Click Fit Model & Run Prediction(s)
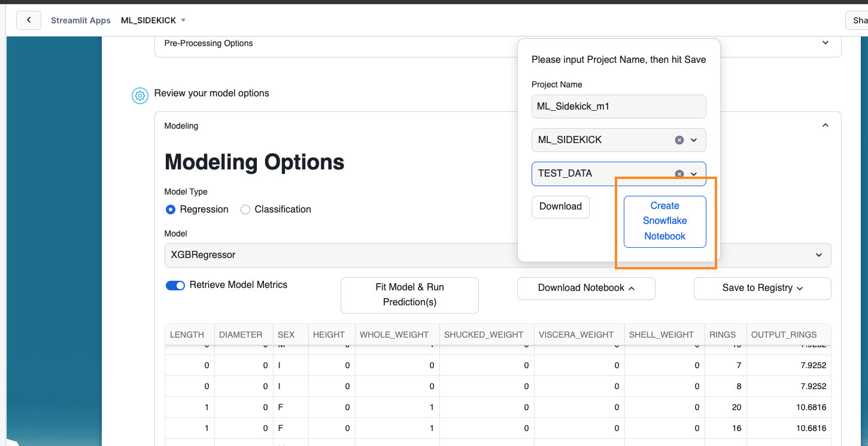 click(x=409, y=295)
